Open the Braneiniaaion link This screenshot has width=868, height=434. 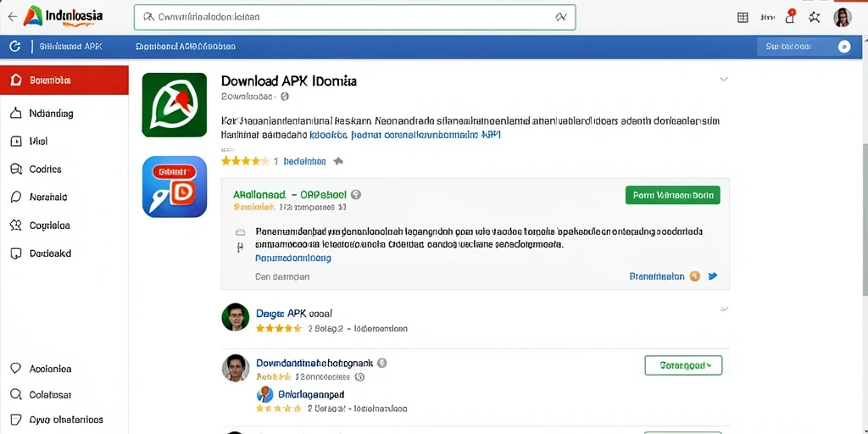pyautogui.click(x=657, y=275)
